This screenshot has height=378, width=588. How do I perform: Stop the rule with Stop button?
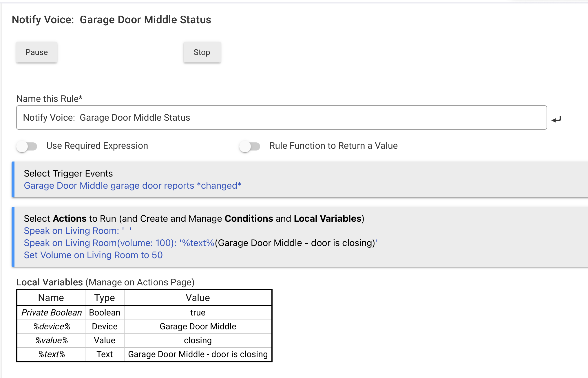(x=202, y=52)
